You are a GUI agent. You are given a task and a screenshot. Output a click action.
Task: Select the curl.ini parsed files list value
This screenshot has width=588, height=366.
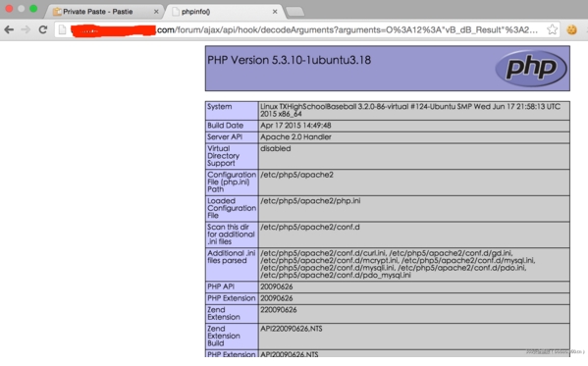coord(398,264)
